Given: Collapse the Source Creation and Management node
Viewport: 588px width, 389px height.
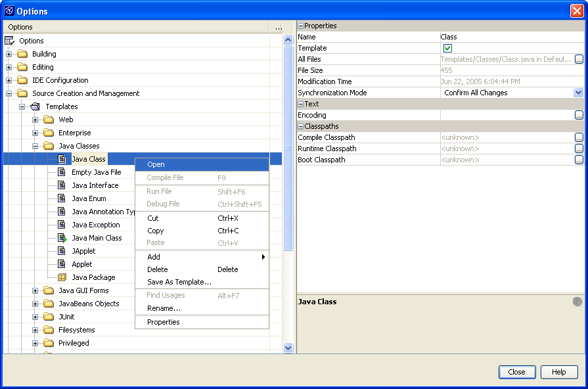Looking at the screenshot, I should [9, 93].
